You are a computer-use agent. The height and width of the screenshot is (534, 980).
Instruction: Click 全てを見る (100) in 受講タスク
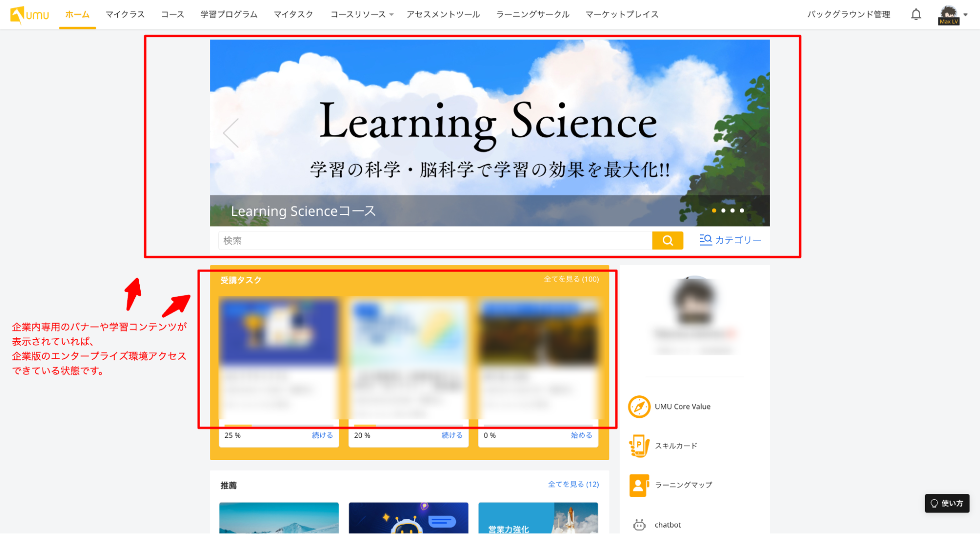click(x=571, y=279)
